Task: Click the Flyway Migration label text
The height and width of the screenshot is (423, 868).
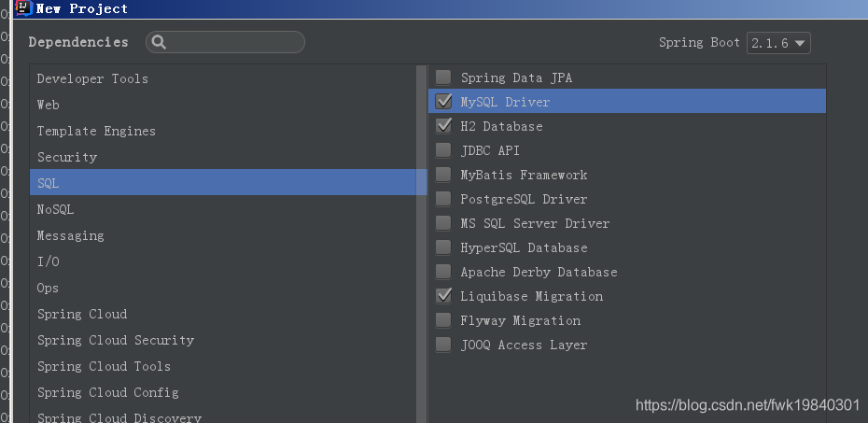Action: tap(521, 320)
